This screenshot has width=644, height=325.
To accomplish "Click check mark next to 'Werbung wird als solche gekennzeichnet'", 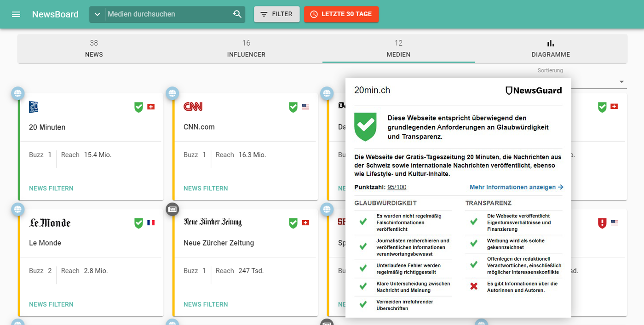I will tap(474, 244).
